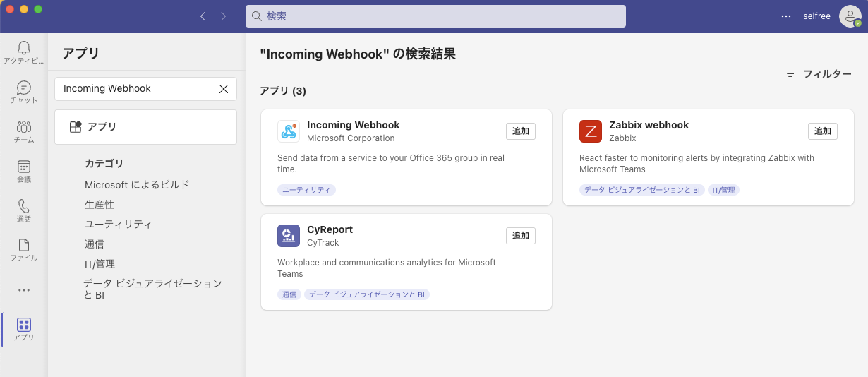Click the Incoming Webhook app icon
868x377 pixels.
pyautogui.click(x=289, y=131)
